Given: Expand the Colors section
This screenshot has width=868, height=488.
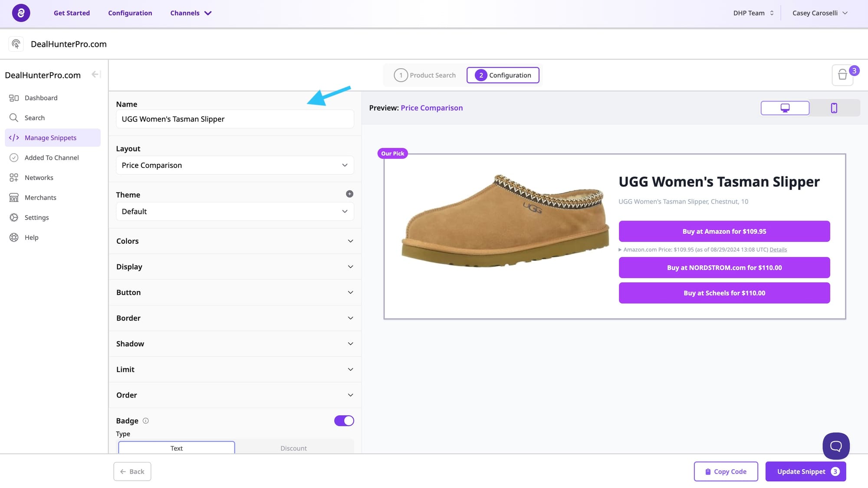Looking at the screenshot, I should 235,241.
